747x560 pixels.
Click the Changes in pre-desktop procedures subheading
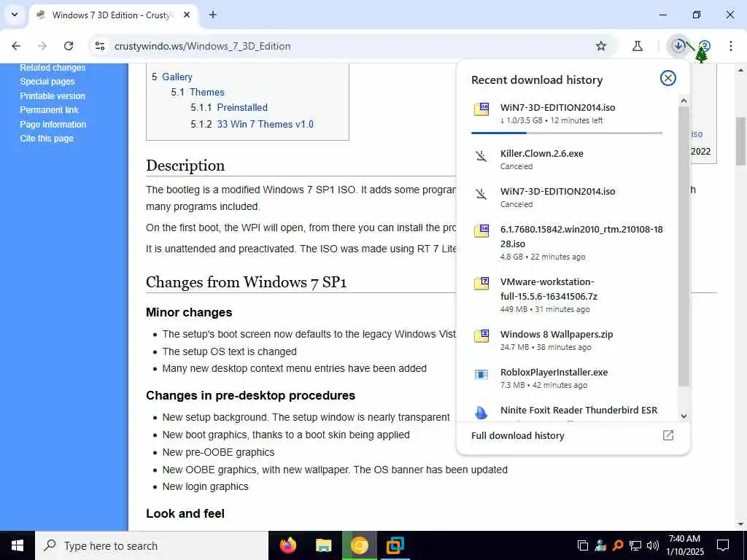251,395
